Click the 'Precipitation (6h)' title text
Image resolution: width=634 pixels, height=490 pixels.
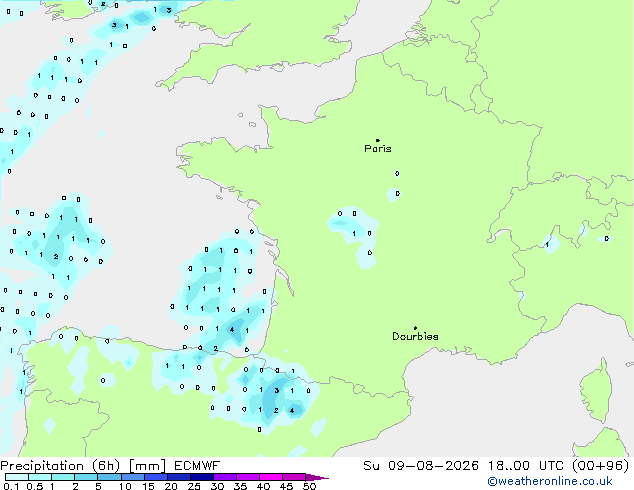click(60, 466)
